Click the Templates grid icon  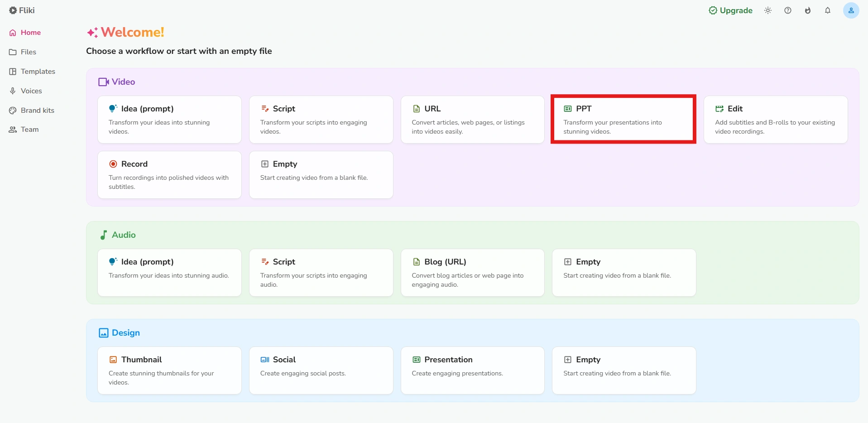tap(13, 72)
